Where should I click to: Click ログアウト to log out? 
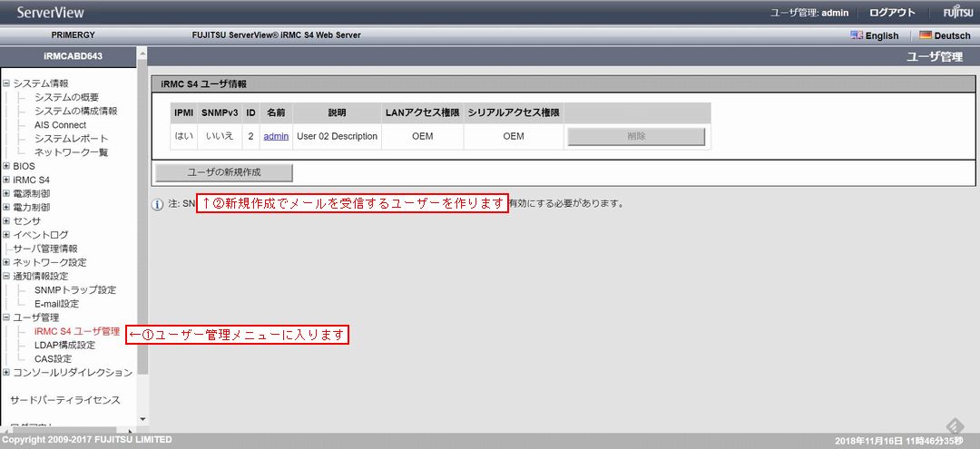pyautogui.click(x=892, y=13)
